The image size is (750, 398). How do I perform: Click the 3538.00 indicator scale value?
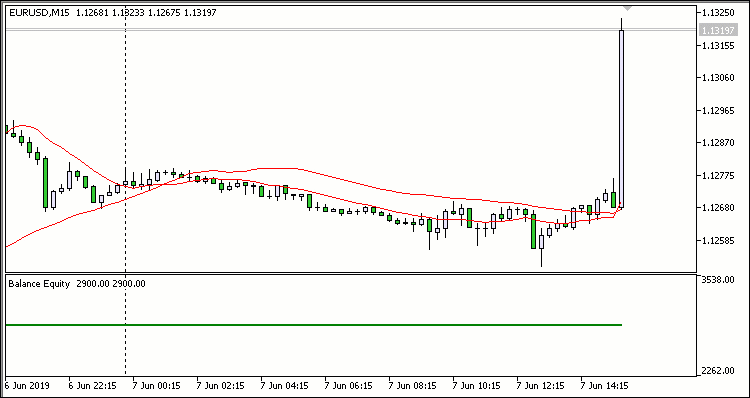pyautogui.click(x=718, y=279)
